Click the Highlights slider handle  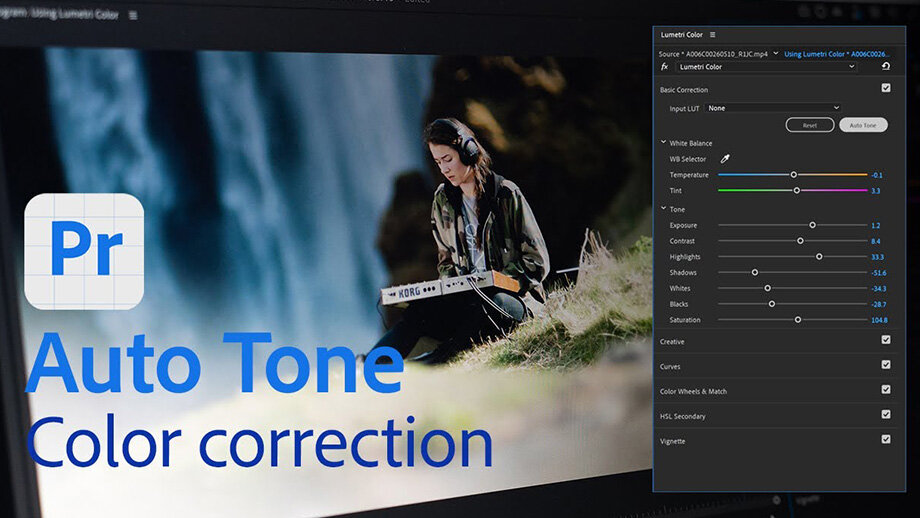[818, 256]
